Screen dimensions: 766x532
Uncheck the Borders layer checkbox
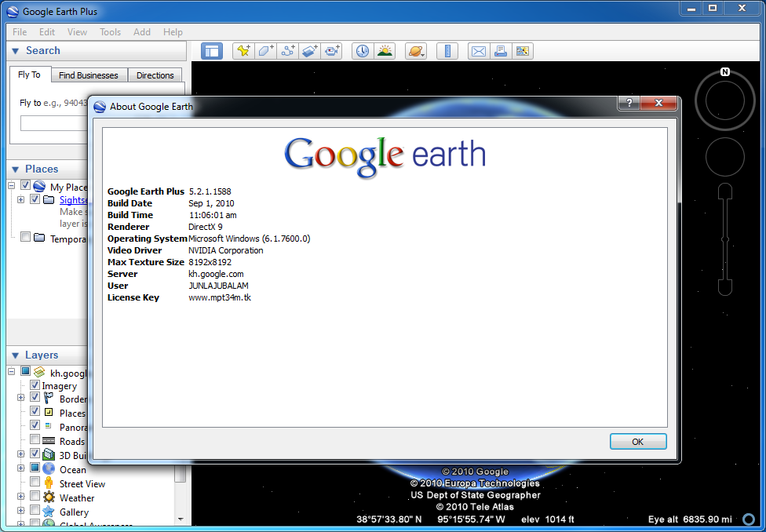35,397
